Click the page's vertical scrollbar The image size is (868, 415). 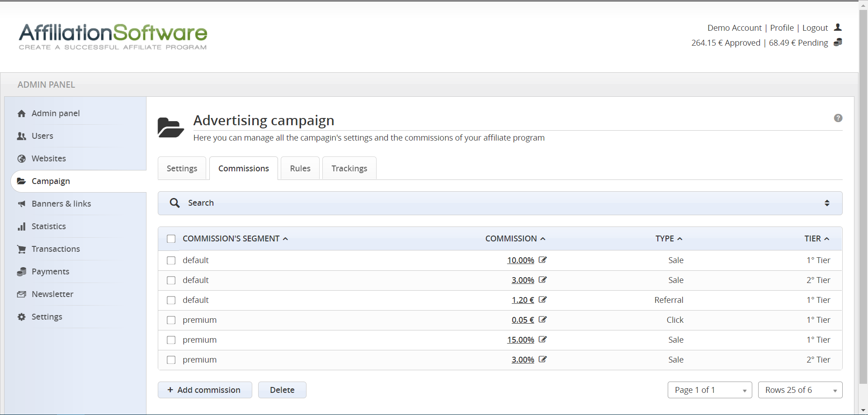[x=863, y=181]
